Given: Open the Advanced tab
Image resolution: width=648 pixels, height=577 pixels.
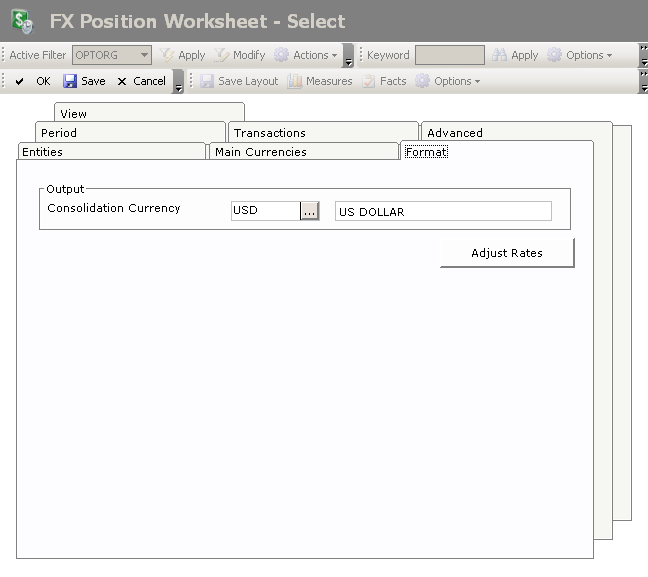Looking at the screenshot, I should point(455,133).
